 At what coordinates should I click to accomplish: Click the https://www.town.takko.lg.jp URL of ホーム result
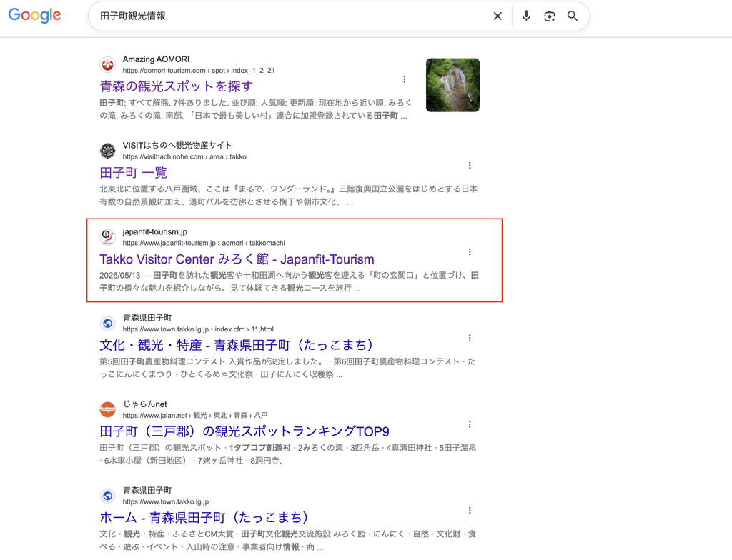[166, 501]
